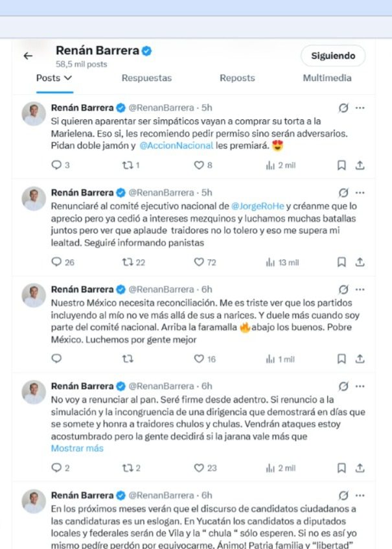The height and width of the screenshot is (549, 392).
Task: Open the @JorgeRoHe mention link
Action: pos(258,206)
